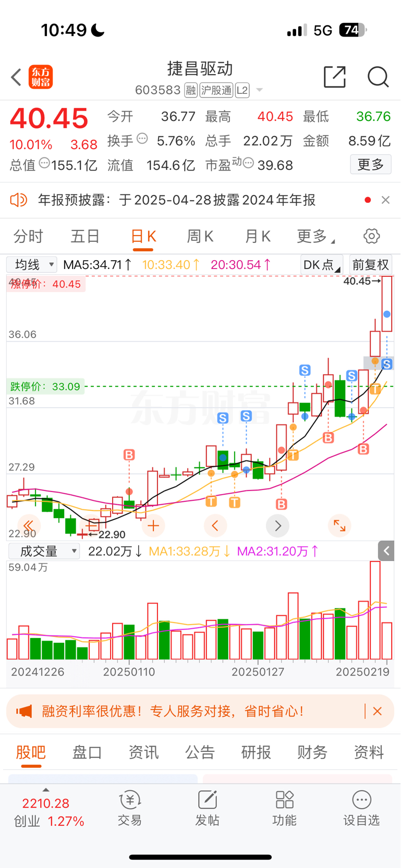The width and height of the screenshot is (401, 868).
Task: Toggle the 前复权 adjustment button
Action: pos(371,265)
